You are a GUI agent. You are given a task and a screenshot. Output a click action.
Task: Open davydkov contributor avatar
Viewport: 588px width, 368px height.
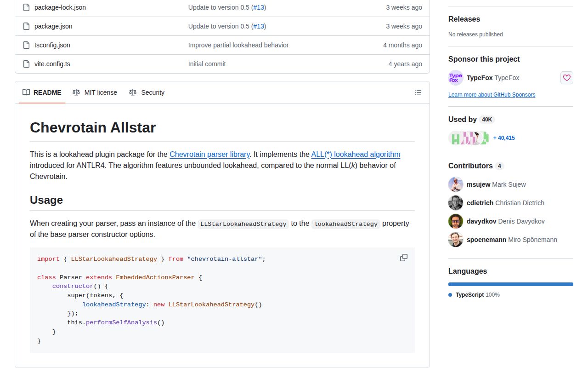456,221
